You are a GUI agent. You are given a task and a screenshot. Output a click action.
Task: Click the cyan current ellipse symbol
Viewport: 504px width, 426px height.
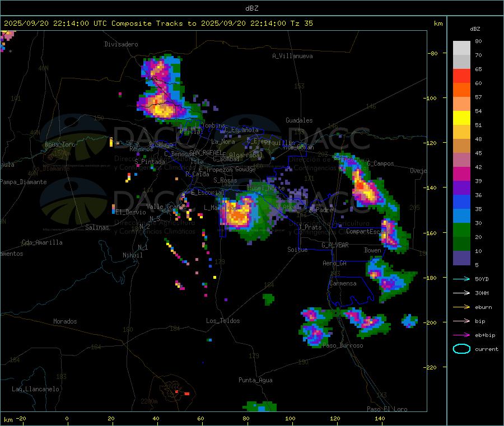pyautogui.click(x=461, y=349)
